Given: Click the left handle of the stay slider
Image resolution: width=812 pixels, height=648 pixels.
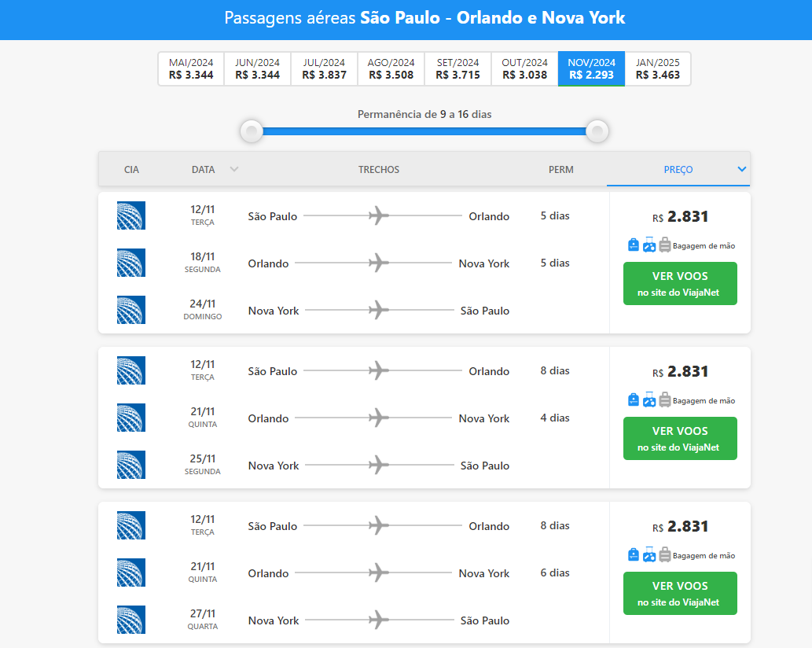Looking at the screenshot, I should [252, 131].
